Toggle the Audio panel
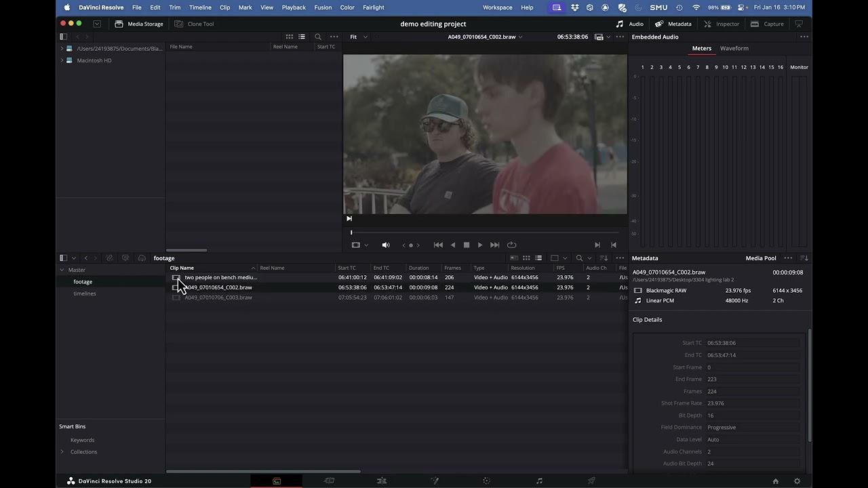868x488 pixels. [630, 24]
